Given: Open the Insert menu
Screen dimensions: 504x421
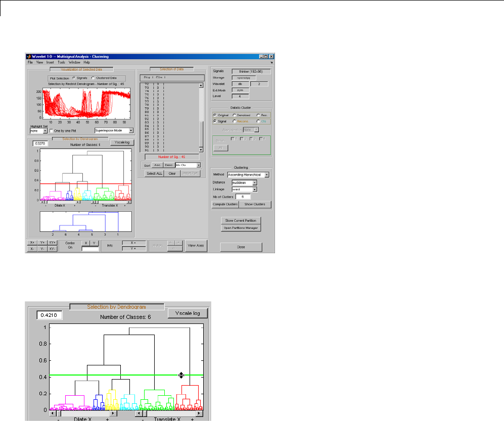Looking at the screenshot, I should click(50, 62).
